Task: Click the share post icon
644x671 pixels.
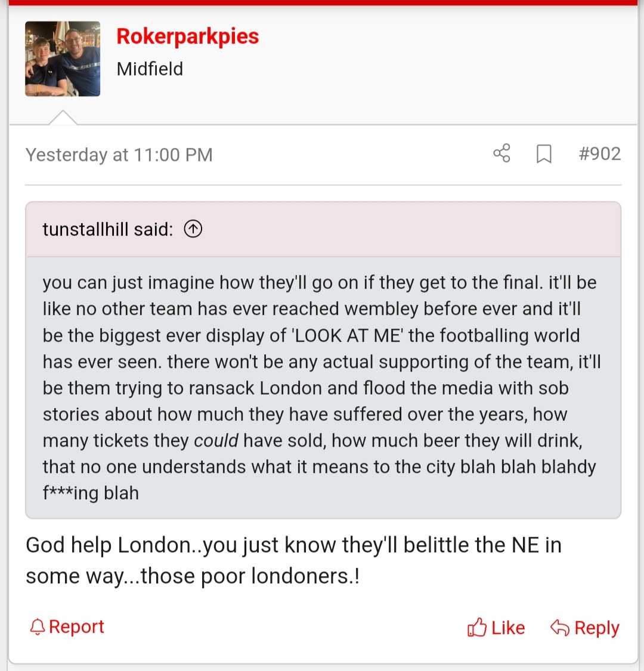Action: 501,154
